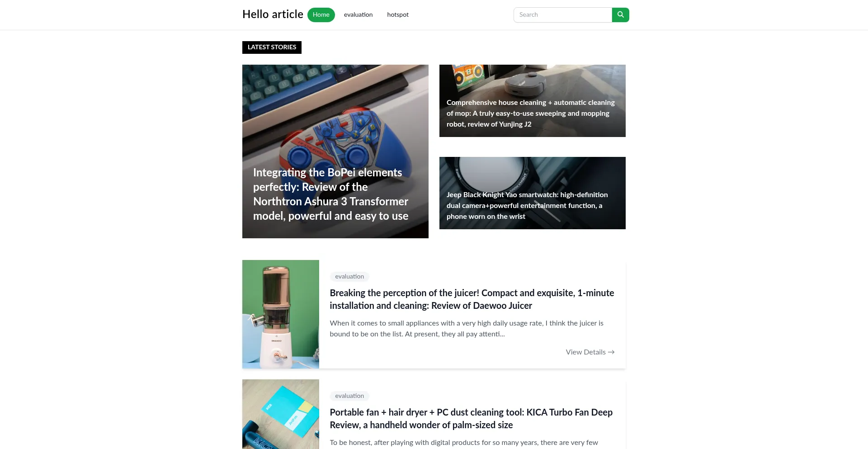
Task: Click View Details on juicer article
Action: (590, 352)
